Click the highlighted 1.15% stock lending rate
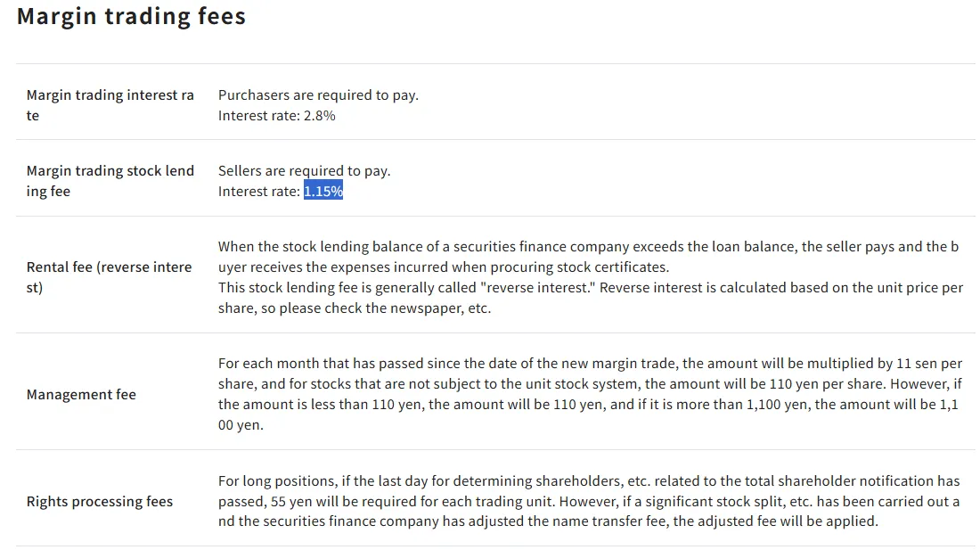Viewport: 980px width, 558px height. pos(323,192)
